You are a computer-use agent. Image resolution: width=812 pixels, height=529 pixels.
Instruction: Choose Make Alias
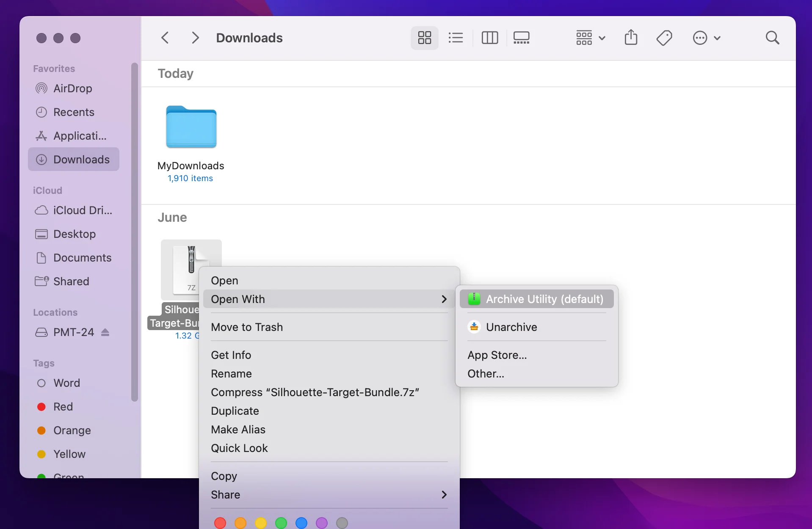pyautogui.click(x=329, y=430)
